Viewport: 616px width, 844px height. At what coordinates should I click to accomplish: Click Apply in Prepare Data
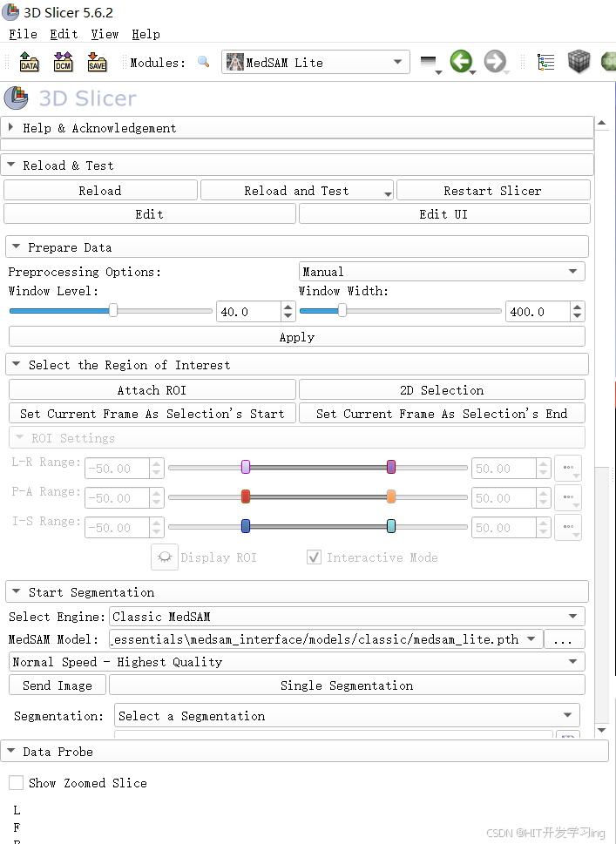(x=297, y=337)
